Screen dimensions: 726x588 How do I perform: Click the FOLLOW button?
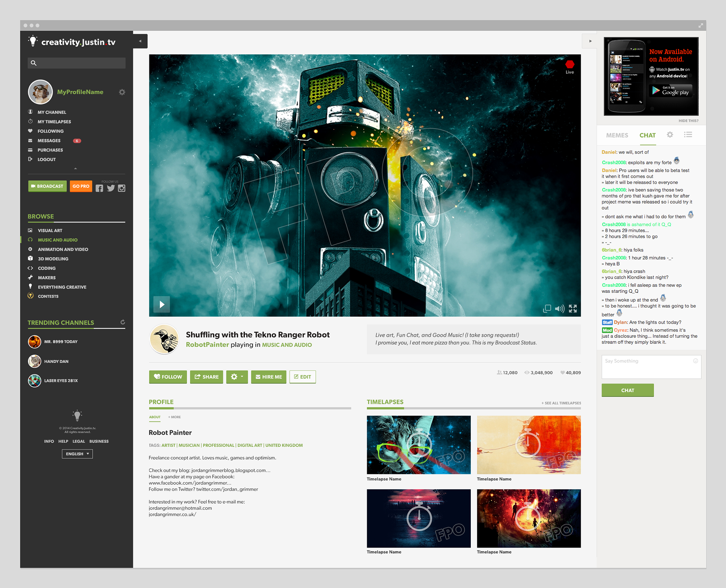click(168, 377)
